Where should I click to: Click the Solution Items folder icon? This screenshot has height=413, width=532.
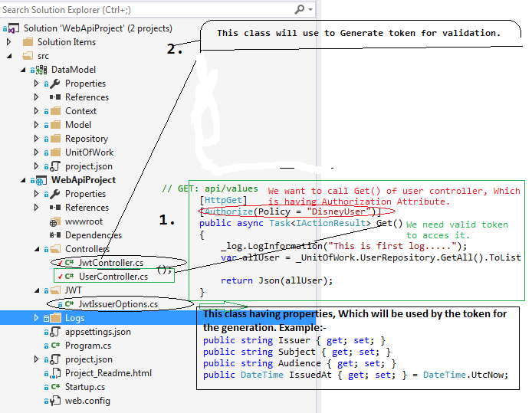[x=28, y=42]
